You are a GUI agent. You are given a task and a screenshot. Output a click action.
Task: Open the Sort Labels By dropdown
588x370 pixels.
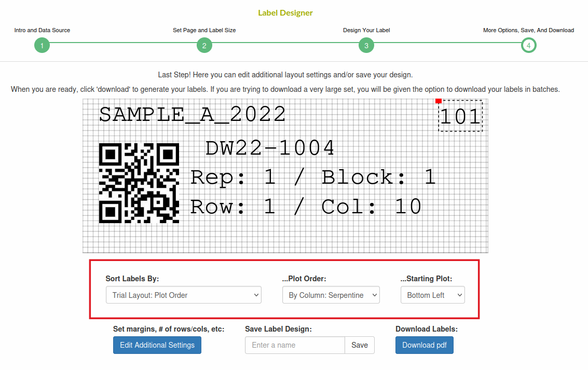point(183,295)
